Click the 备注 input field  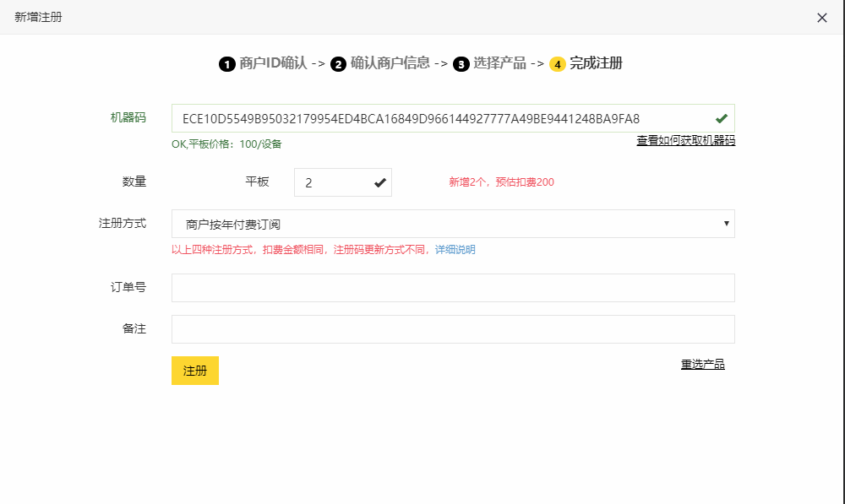453,329
